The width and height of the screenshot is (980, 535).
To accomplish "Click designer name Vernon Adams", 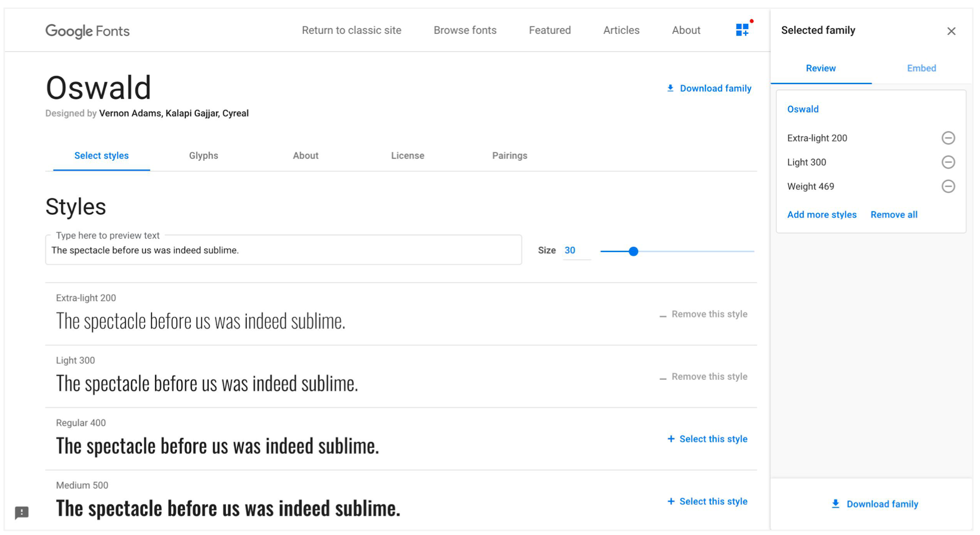I will click(x=130, y=114).
